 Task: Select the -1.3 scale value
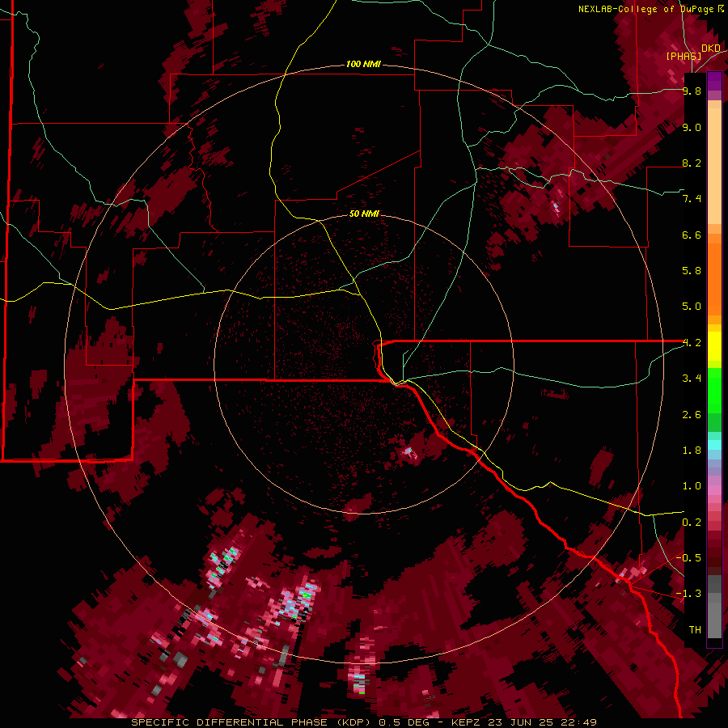(x=688, y=594)
